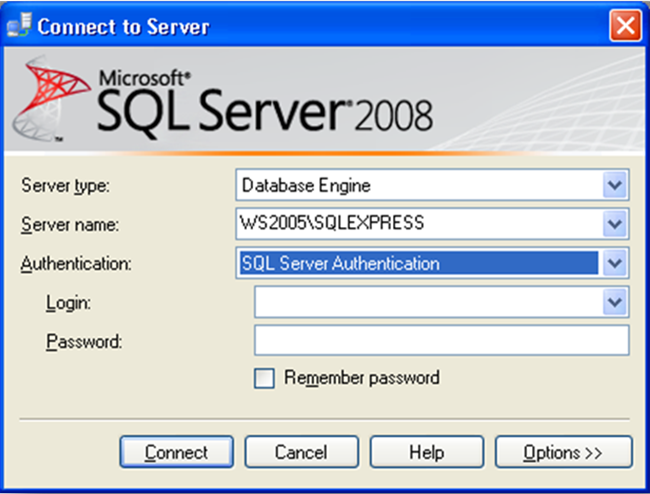Expand the Login dropdown arrow

pyautogui.click(x=615, y=302)
